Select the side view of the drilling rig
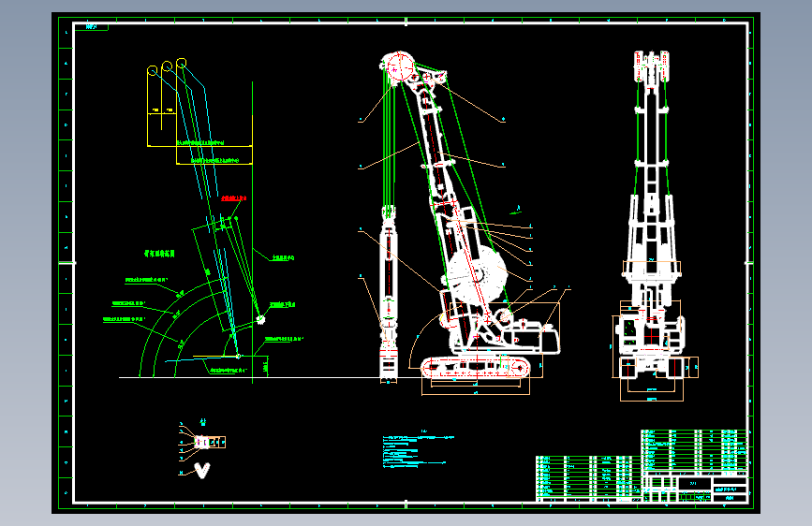This screenshot has height=526, width=812. [471, 217]
